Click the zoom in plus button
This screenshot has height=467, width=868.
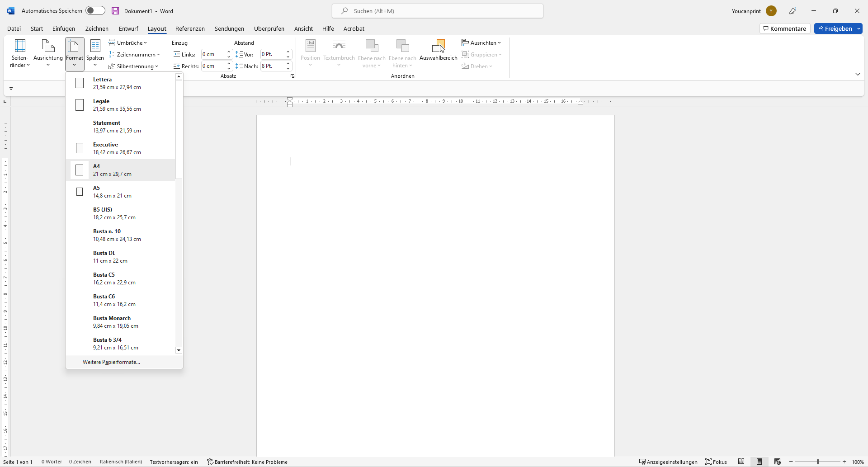click(844, 462)
